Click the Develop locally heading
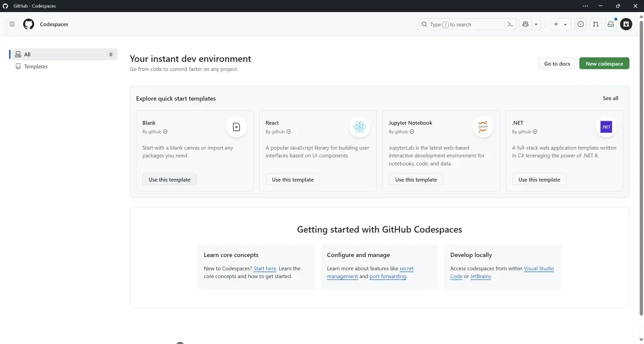644x344 pixels. point(471,255)
